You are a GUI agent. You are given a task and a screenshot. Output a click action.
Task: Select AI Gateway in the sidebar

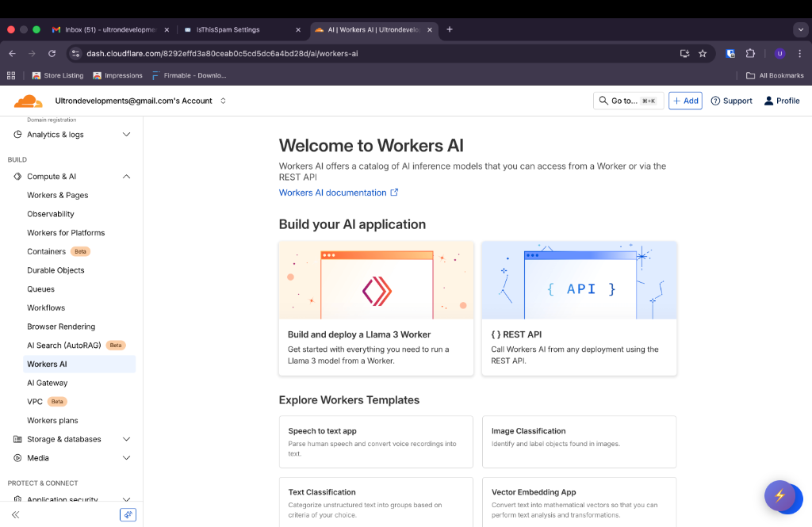coord(48,382)
